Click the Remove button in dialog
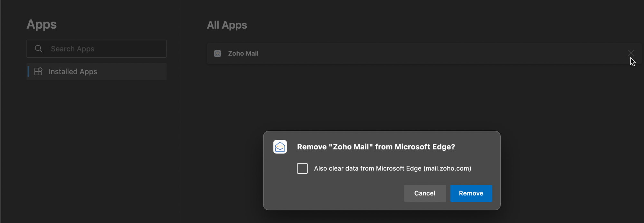Screen dimensions: 644x223 click(x=471, y=193)
